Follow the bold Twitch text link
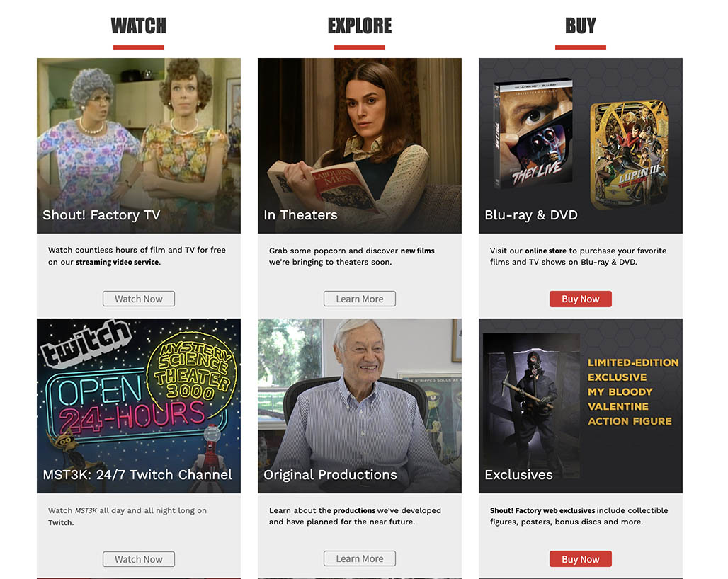728x579 pixels. pos(60,522)
